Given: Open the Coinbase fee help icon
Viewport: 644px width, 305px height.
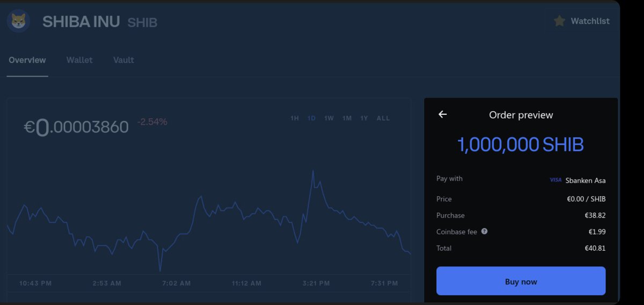Looking at the screenshot, I should (x=484, y=231).
